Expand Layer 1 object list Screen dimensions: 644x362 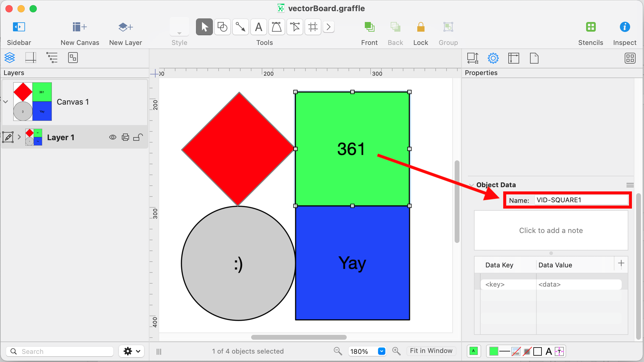click(19, 137)
